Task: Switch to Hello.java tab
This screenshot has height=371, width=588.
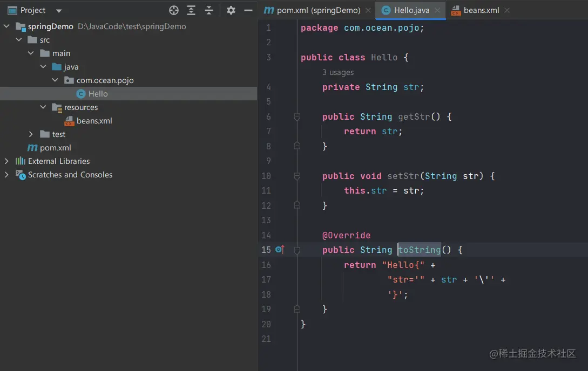Action: pos(411,10)
